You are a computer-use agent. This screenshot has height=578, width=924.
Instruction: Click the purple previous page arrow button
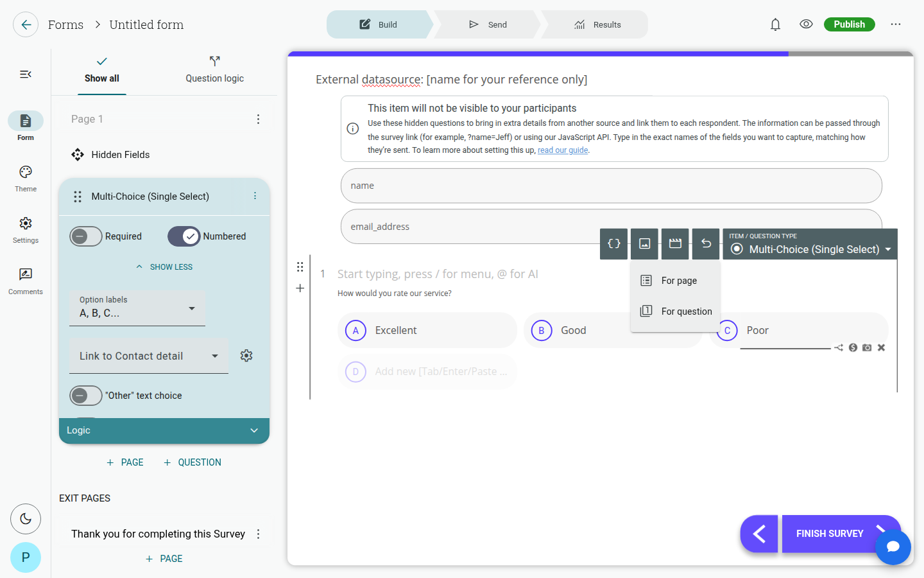pos(759,534)
